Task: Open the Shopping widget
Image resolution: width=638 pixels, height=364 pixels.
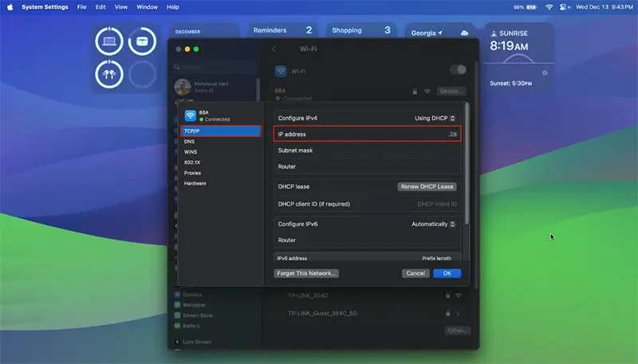Action: click(x=361, y=30)
